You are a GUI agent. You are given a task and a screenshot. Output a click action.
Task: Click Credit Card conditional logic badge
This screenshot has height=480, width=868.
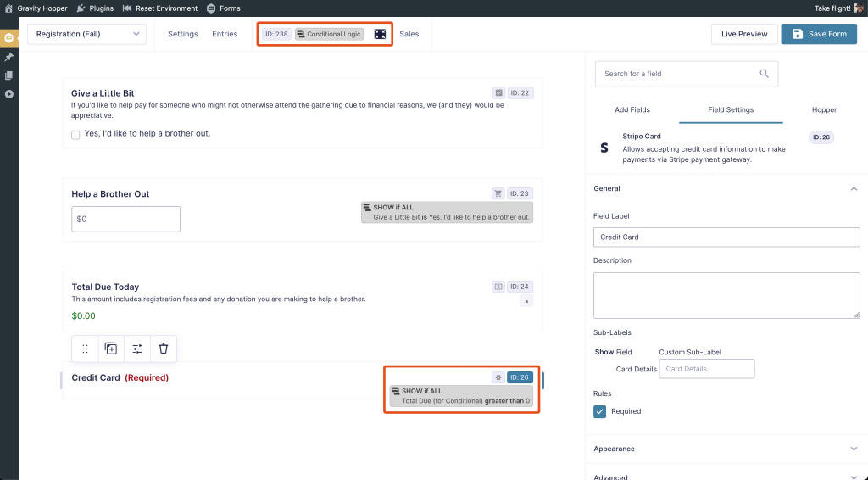click(x=461, y=396)
